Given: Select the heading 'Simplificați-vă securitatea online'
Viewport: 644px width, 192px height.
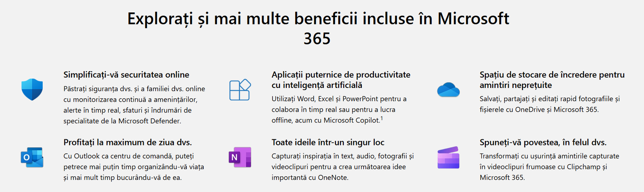Looking at the screenshot, I should point(126,75).
